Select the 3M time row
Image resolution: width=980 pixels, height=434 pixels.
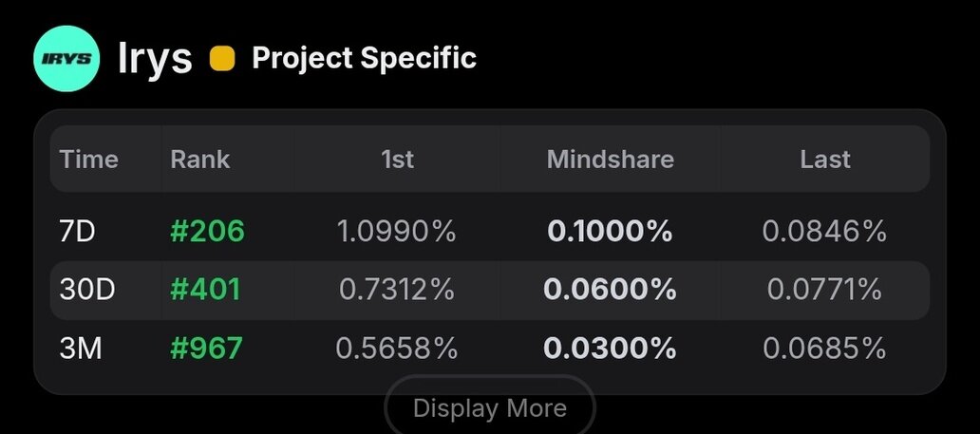81,349
